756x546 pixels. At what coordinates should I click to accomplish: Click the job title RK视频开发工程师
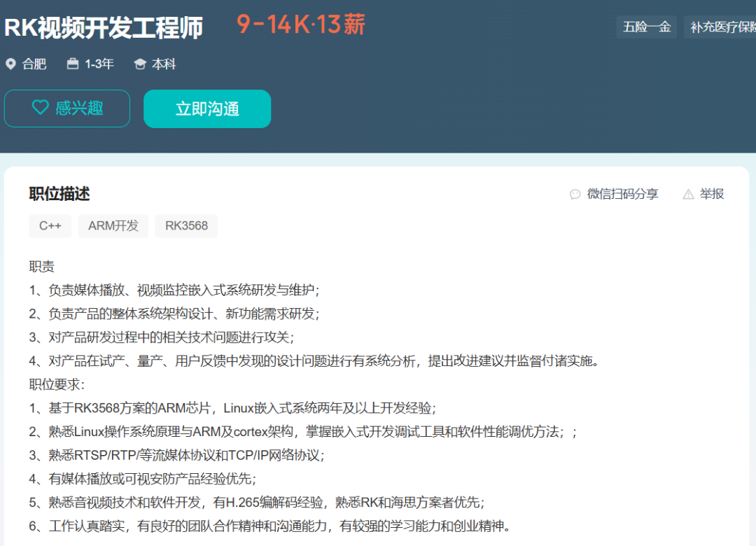click(x=104, y=27)
